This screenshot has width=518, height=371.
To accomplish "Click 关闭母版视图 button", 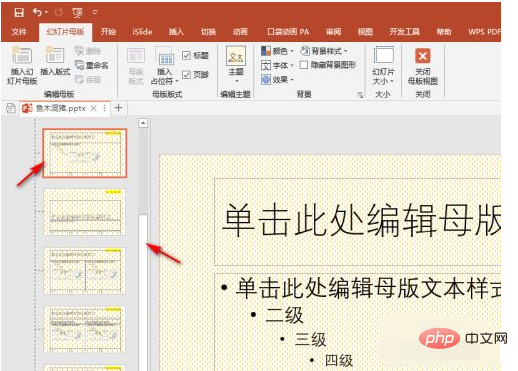I will click(x=423, y=66).
